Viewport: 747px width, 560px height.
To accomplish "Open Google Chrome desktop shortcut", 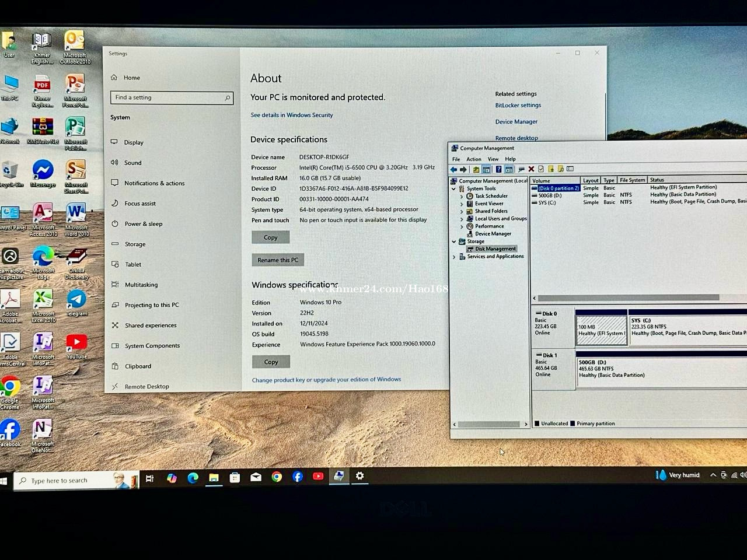I will pos(10,392).
